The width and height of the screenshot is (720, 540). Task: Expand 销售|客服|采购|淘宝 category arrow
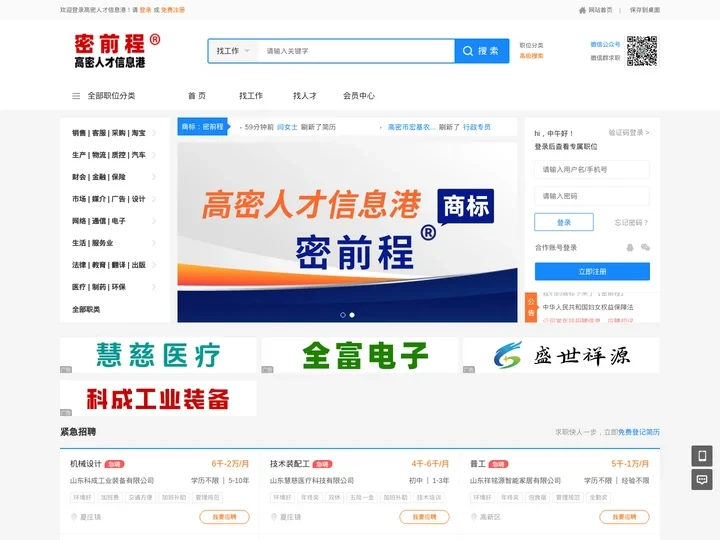[154, 133]
